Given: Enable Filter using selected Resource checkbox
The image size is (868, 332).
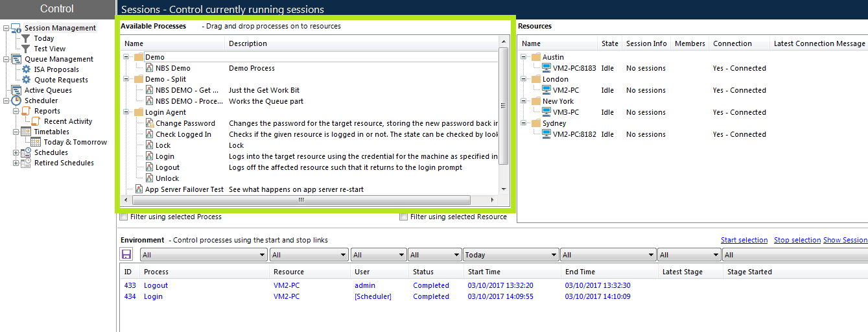Looking at the screenshot, I should tap(404, 217).
